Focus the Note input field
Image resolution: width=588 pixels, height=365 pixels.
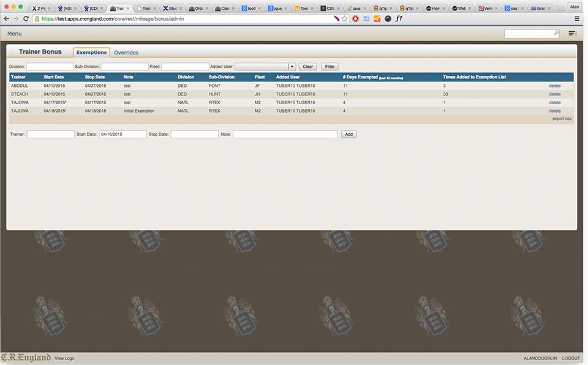(285, 134)
